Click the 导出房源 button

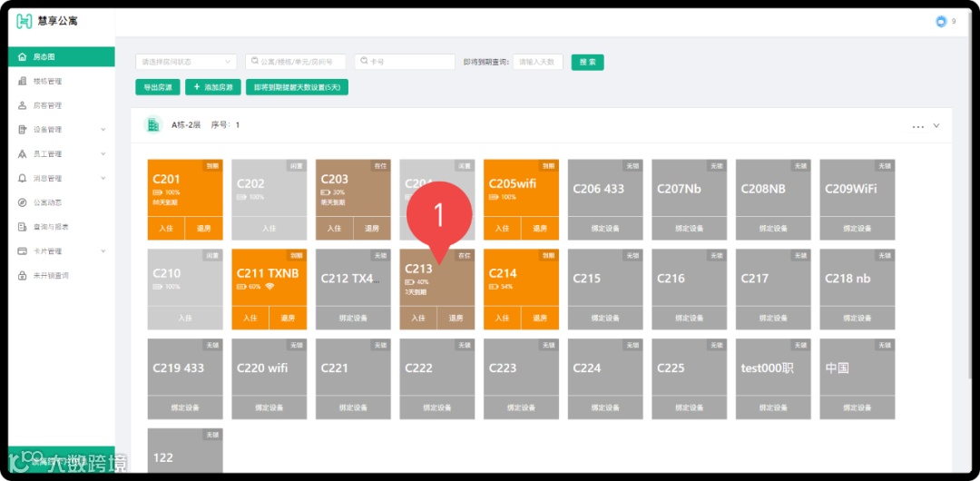click(x=158, y=87)
